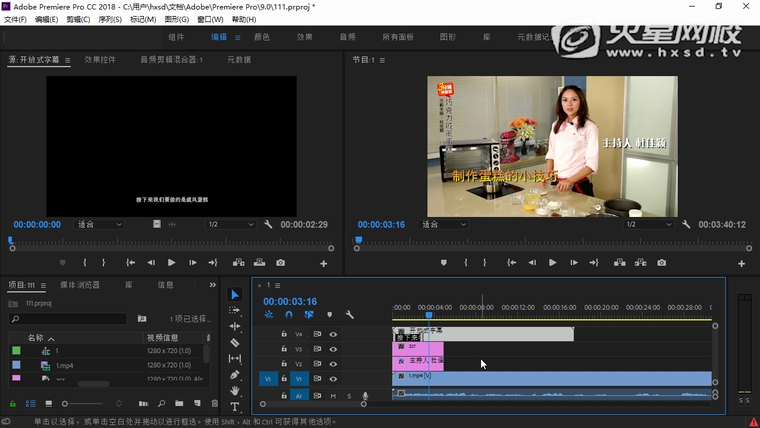Toggle lock on track V2
Image resolution: width=760 pixels, height=428 pixels.
click(x=284, y=364)
